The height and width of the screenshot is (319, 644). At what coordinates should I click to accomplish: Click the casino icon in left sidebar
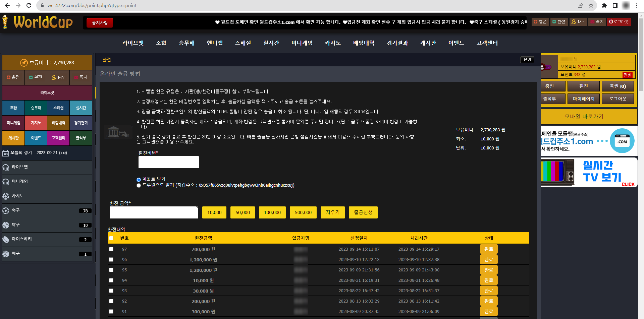(6, 196)
